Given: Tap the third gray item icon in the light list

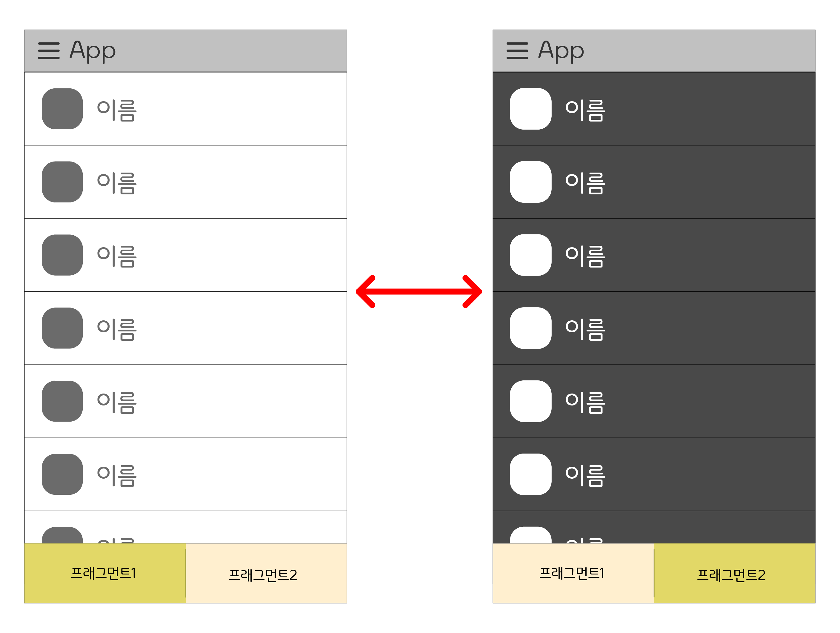Looking at the screenshot, I should [x=62, y=255].
